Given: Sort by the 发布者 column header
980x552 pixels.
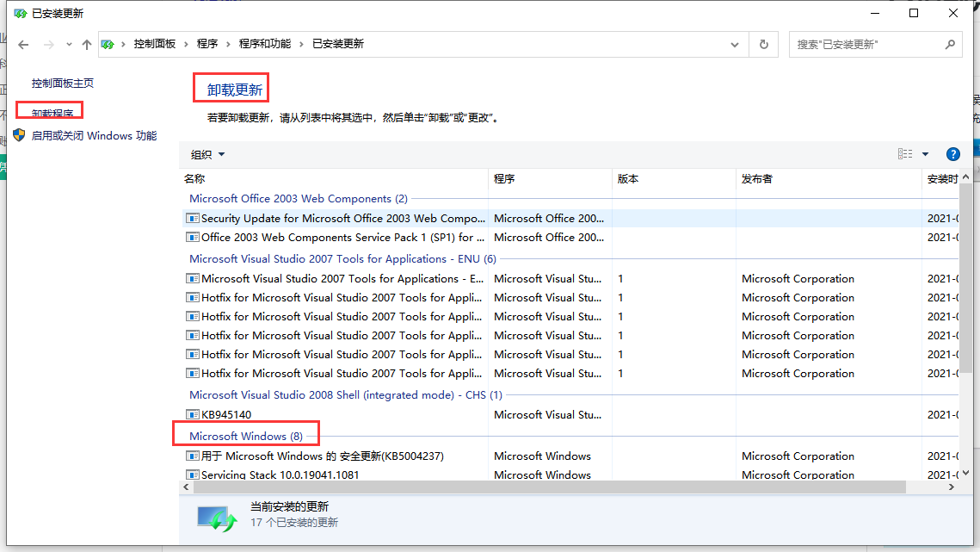Looking at the screenshot, I should 757,179.
